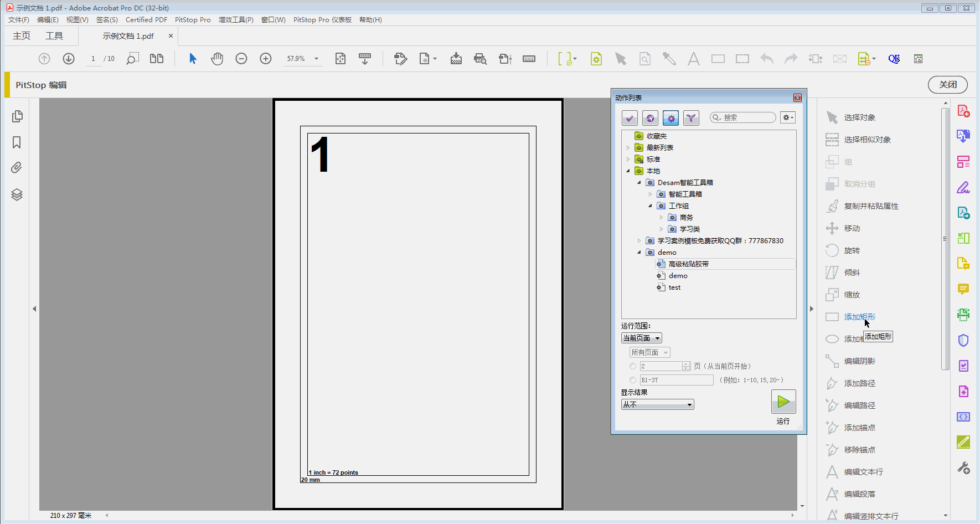Toggle the purple checkmark preflight filter
Image resolution: width=980 pixels, height=524 pixels.
[630, 118]
